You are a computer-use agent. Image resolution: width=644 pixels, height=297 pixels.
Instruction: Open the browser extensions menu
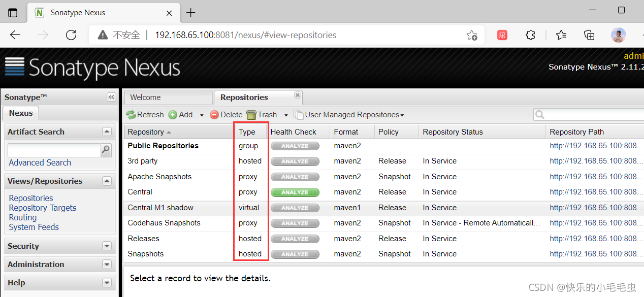(x=530, y=35)
